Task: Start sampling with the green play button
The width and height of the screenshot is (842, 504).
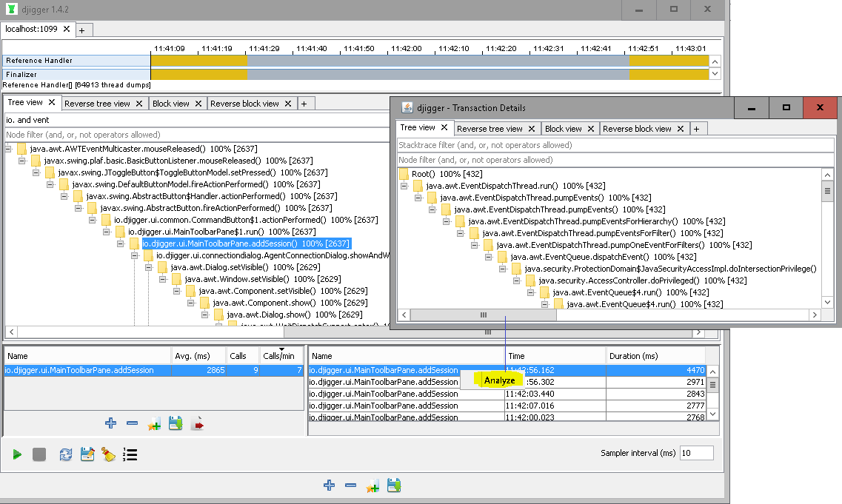Action: click(x=17, y=454)
